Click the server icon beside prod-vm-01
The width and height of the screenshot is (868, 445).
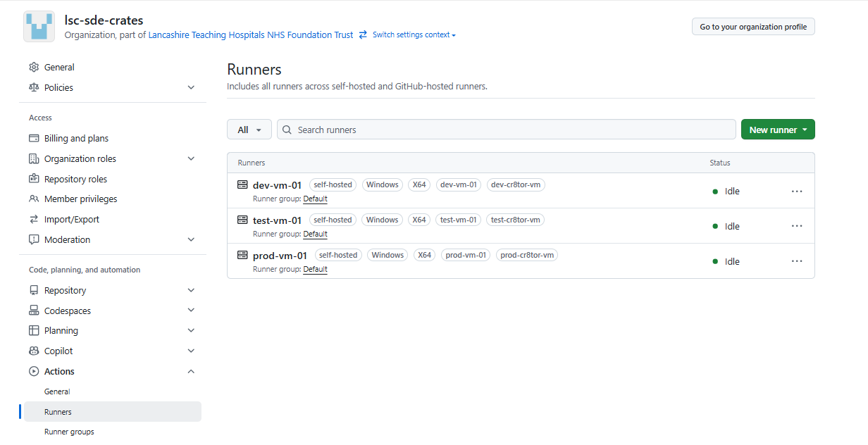pos(242,255)
